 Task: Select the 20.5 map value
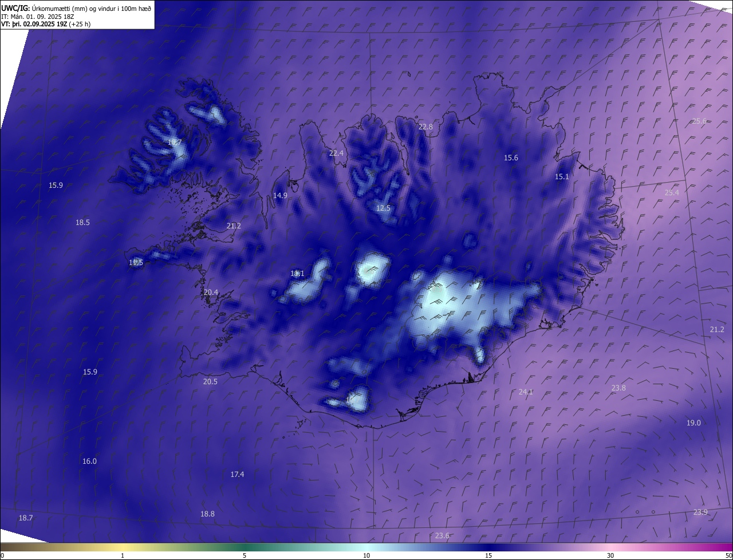pyautogui.click(x=210, y=381)
